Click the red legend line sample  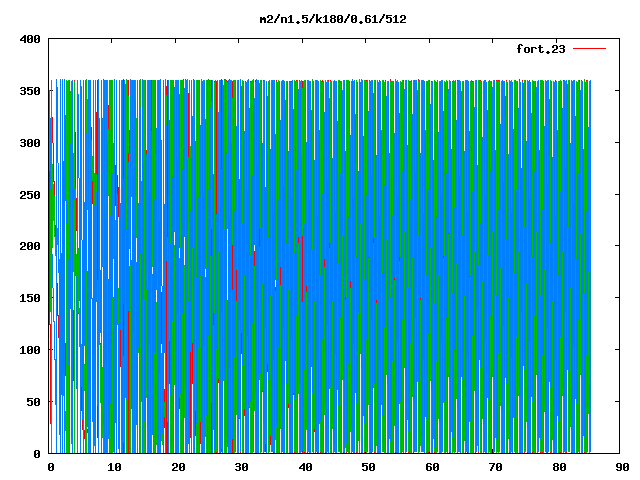(x=589, y=49)
